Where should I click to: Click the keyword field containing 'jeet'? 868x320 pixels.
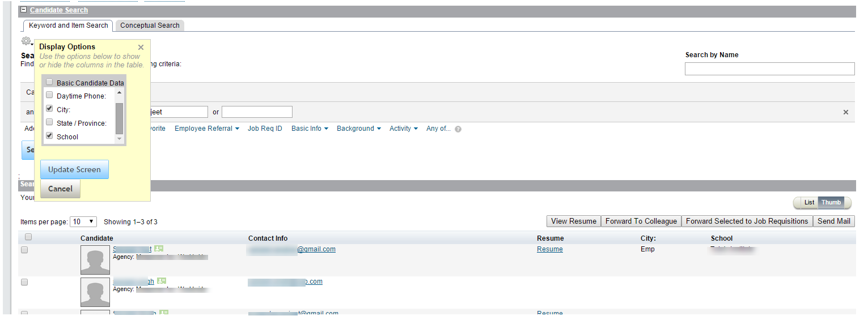click(177, 112)
